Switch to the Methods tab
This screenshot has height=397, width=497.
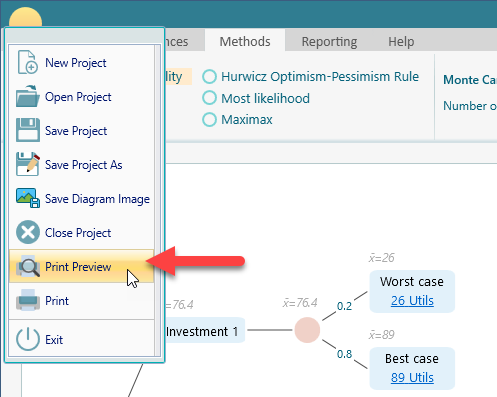click(245, 41)
